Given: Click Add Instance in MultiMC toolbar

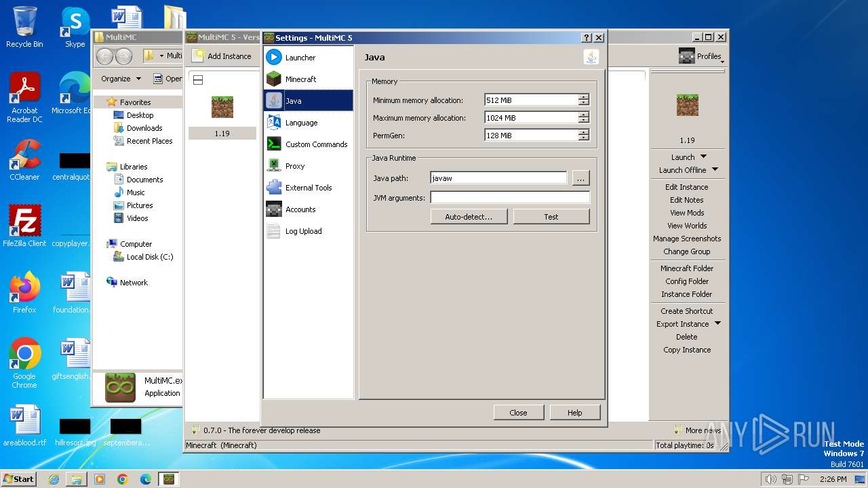Looking at the screenshot, I should tap(222, 56).
